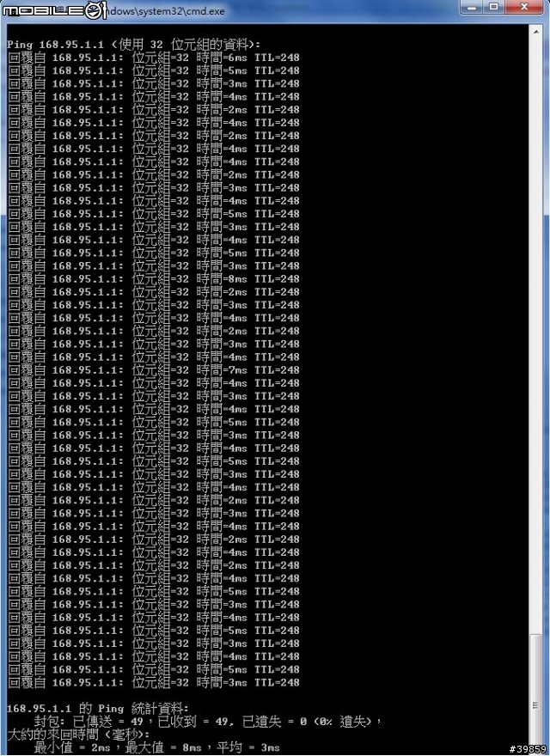This screenshot has height=756, width=550.
Task: Click the 已傳送 = 49 packet count
Action: click(107, 722)
